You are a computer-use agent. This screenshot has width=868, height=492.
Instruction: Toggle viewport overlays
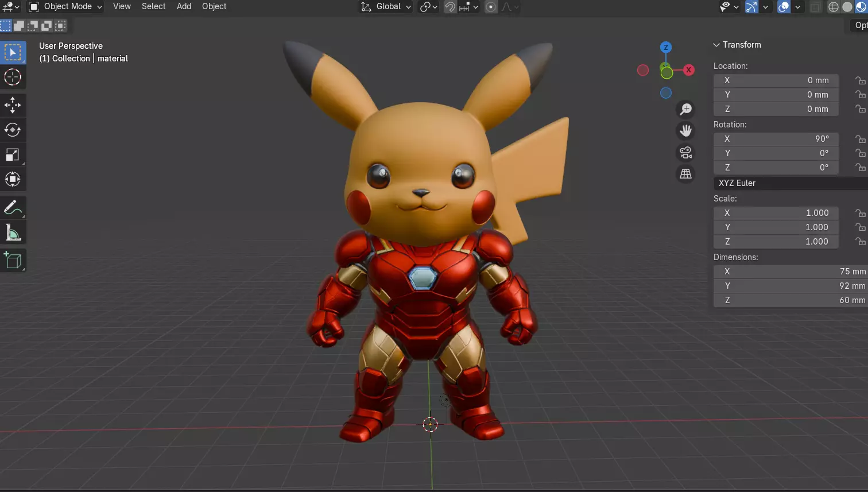point(784,7)
